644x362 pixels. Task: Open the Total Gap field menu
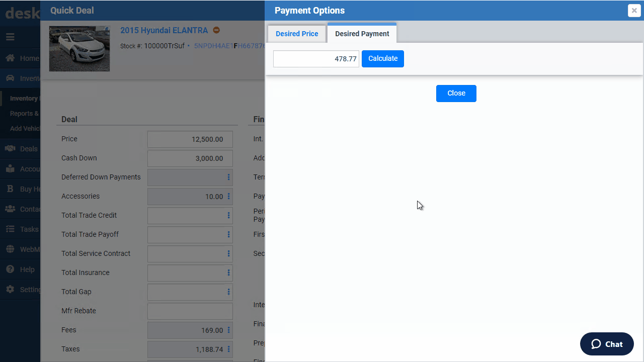228,292
